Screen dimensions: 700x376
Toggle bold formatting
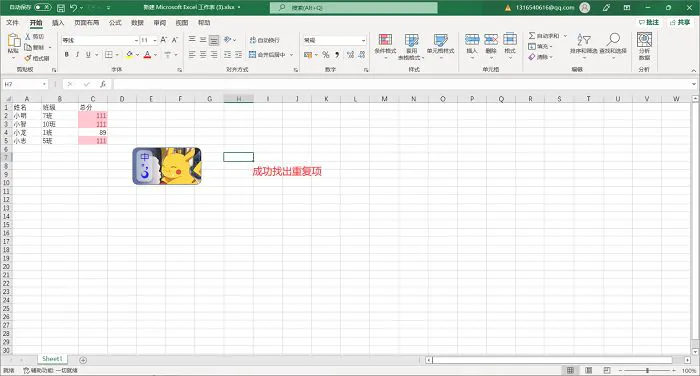[67, 54]
